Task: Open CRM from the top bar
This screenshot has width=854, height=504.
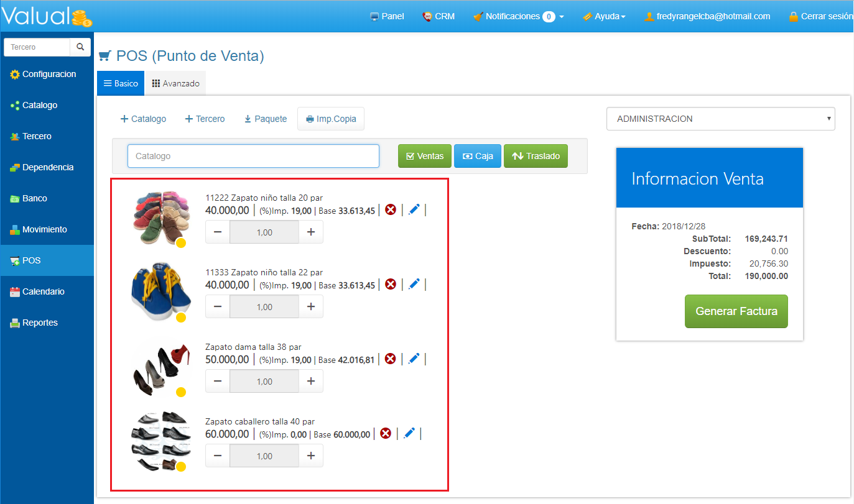Action: 439,16
